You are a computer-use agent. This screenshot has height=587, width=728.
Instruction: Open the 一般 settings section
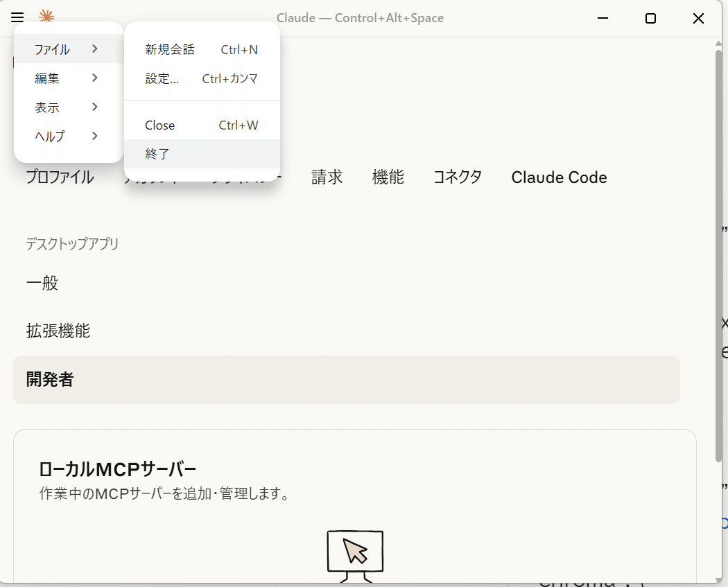pos(42,283)
